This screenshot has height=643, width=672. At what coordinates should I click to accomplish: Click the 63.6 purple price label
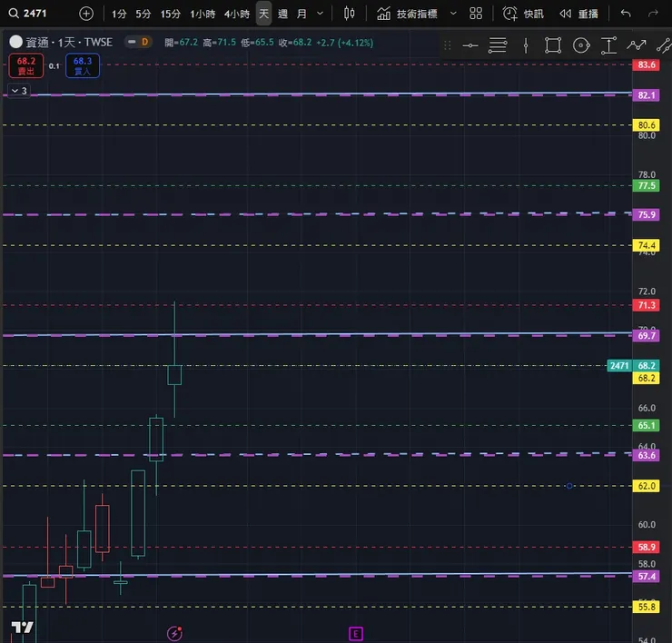pos(647,455)
